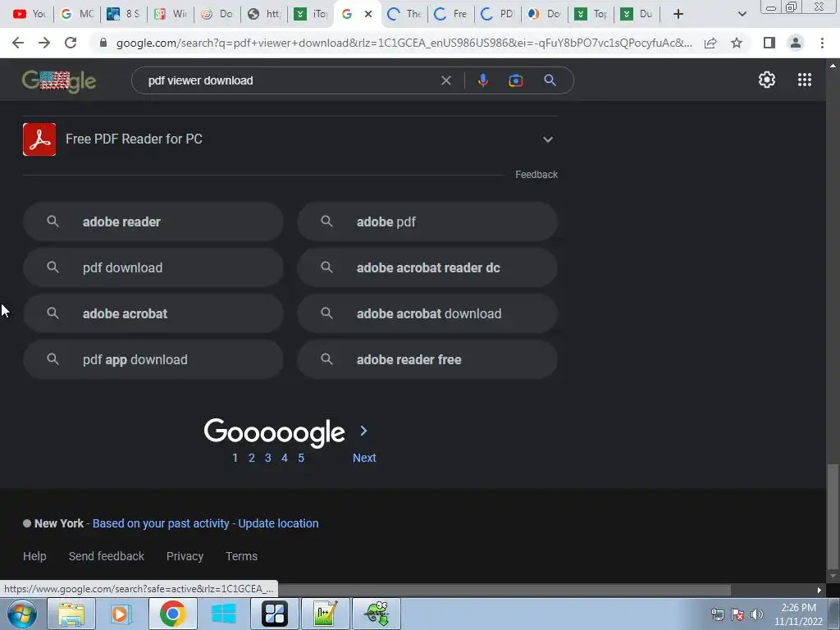840x630 pixels.
Task: Open the Privacy footer link
Action: (185, 556)
